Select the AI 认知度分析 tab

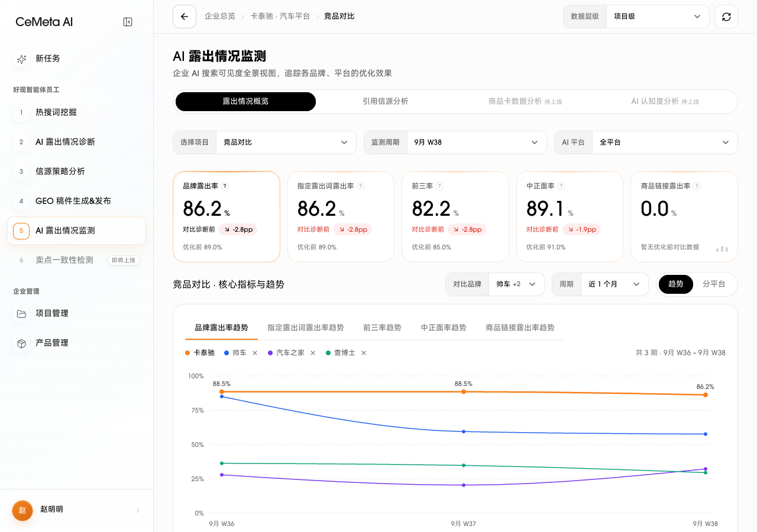click(x=665, y=102)
